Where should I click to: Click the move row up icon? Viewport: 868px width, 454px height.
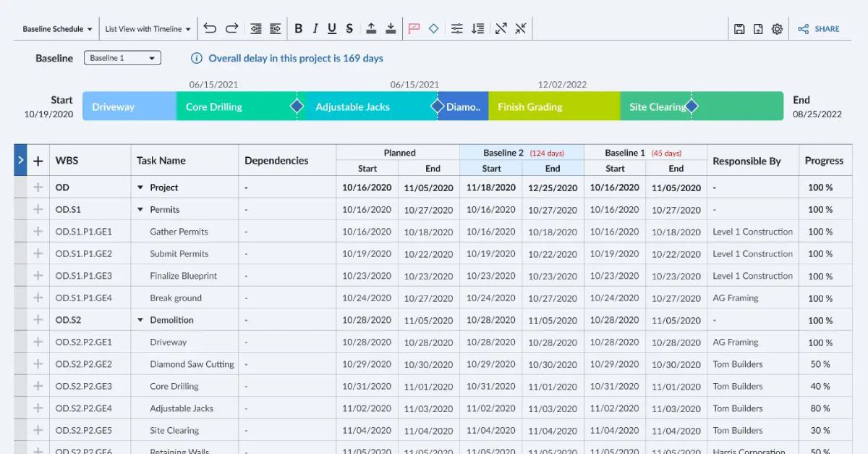(x=371, y=29)
